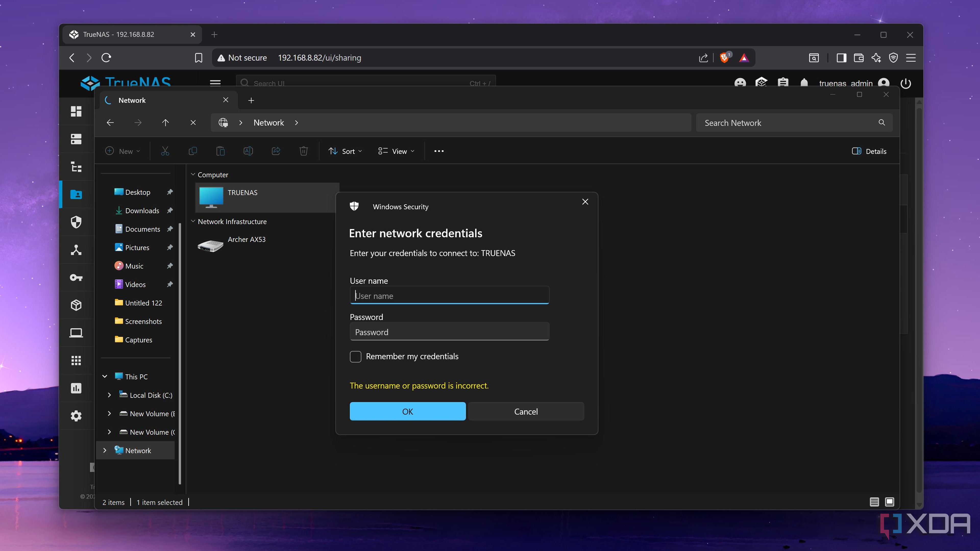980x551 pixels.
Task: Click the Brave Shields lion icon
Action: point(725,58)
